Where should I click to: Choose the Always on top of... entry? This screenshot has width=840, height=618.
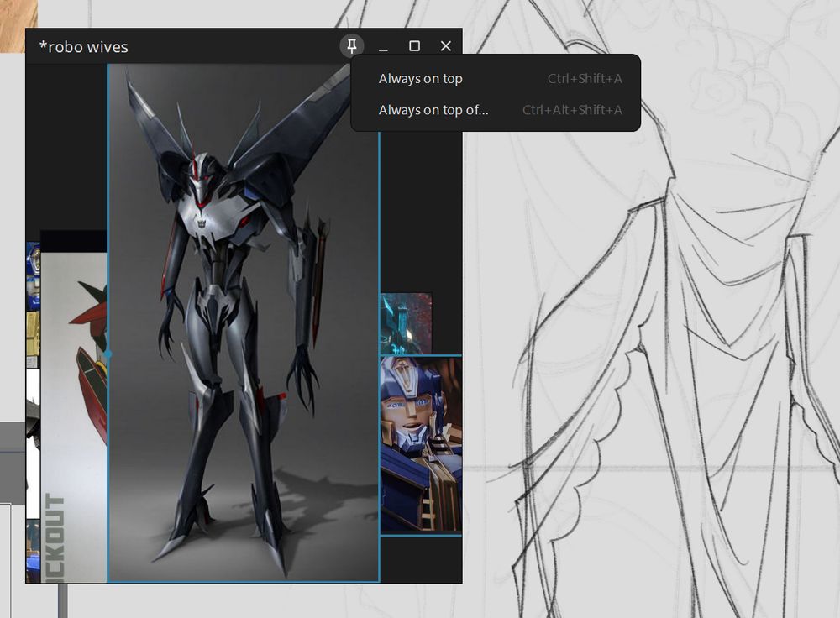click(433, 110)
